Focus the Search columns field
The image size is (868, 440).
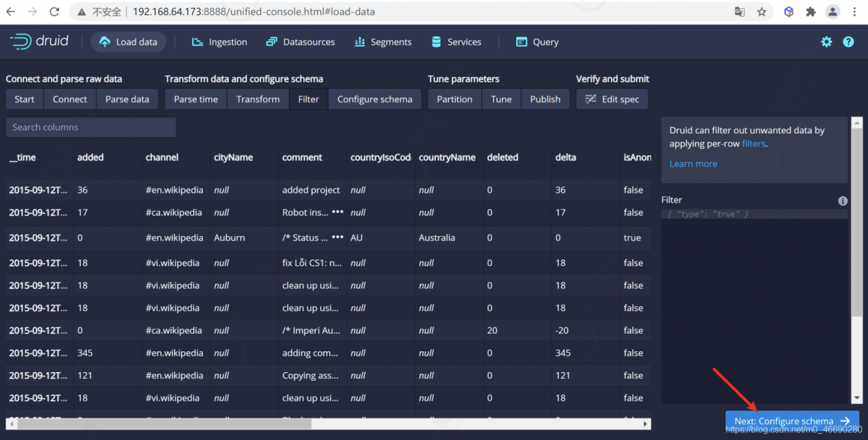pos(91,127)
